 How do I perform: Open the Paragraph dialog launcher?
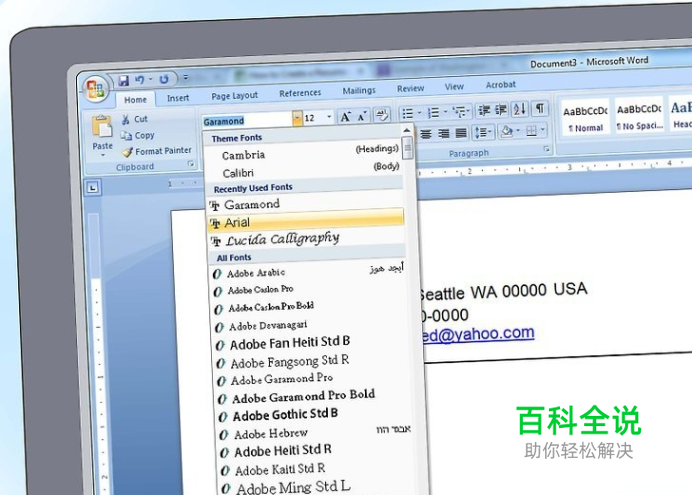(x=546, y=149)
